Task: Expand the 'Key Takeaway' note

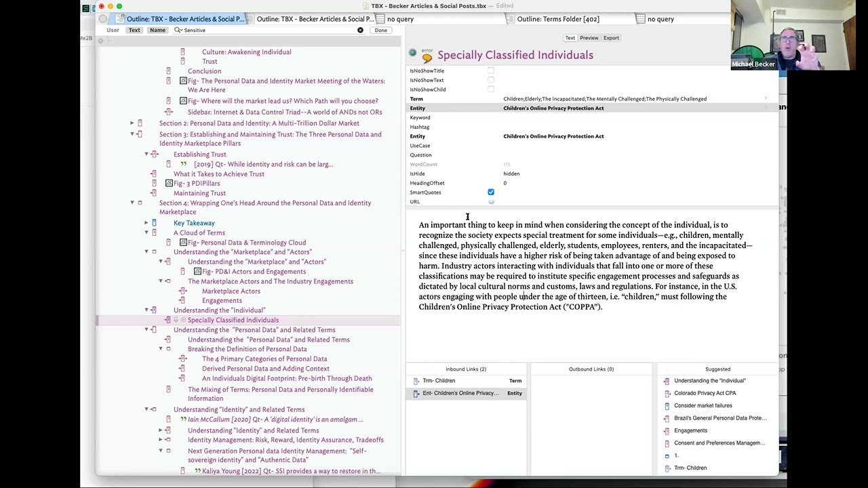Action: [146, 223]
